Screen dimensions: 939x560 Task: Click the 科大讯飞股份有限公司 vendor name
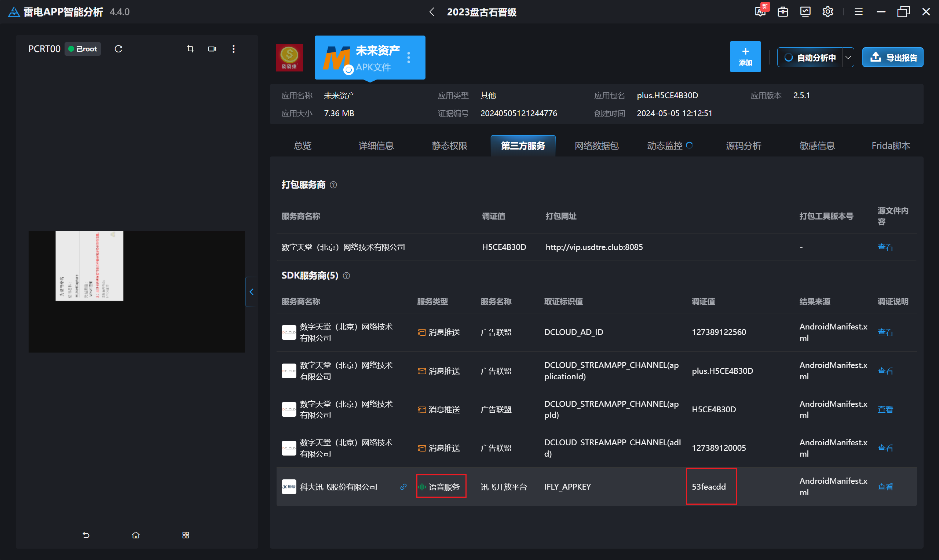pyautogui.click(x=339, y=487)
